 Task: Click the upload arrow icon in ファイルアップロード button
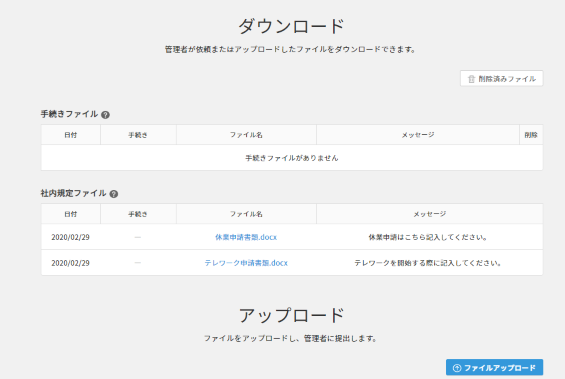click(x=457, y=368)
